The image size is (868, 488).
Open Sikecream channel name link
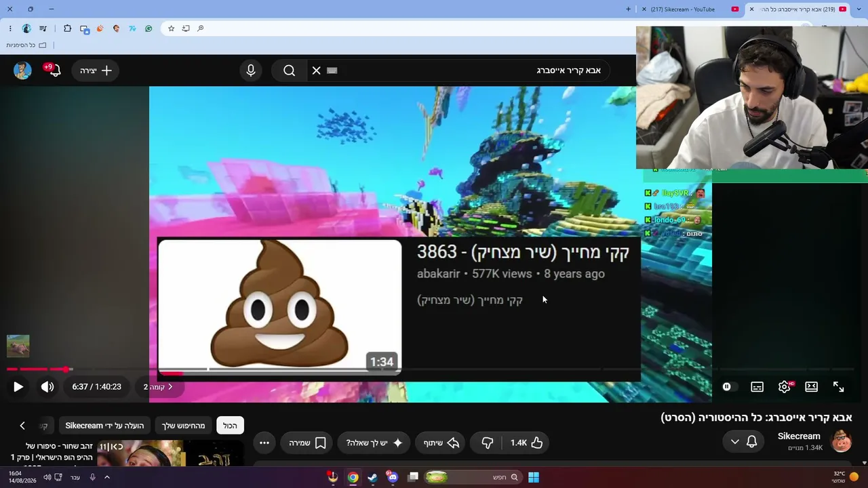(799, 436)
